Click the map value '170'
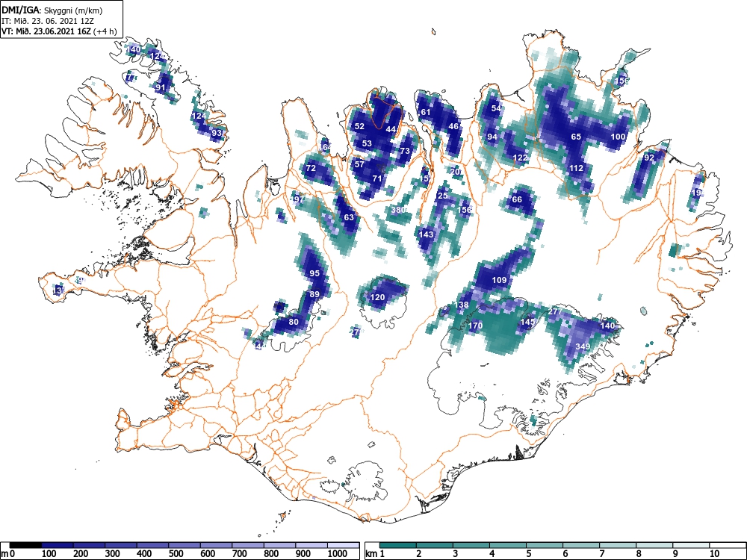747x560 pixels. 475,326
